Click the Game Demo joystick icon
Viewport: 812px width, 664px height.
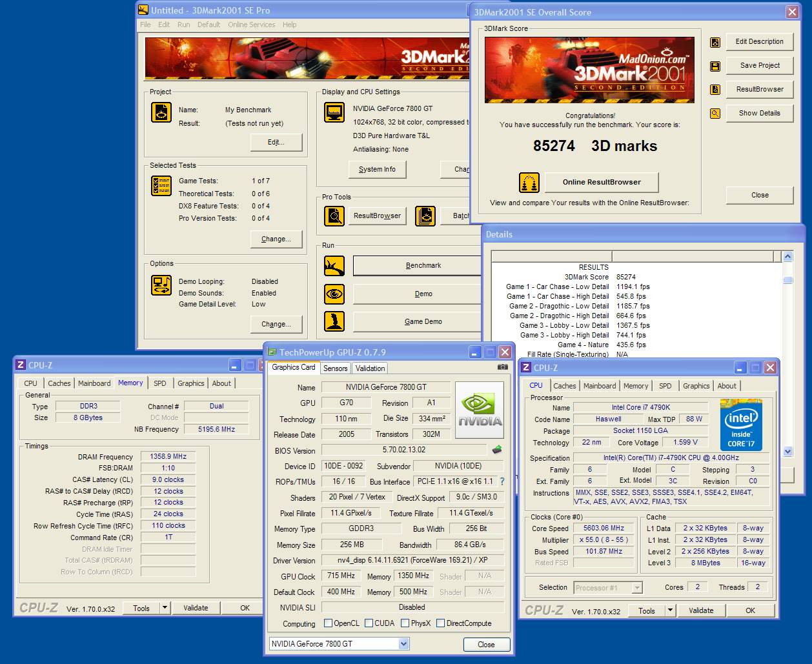(334, 321)
